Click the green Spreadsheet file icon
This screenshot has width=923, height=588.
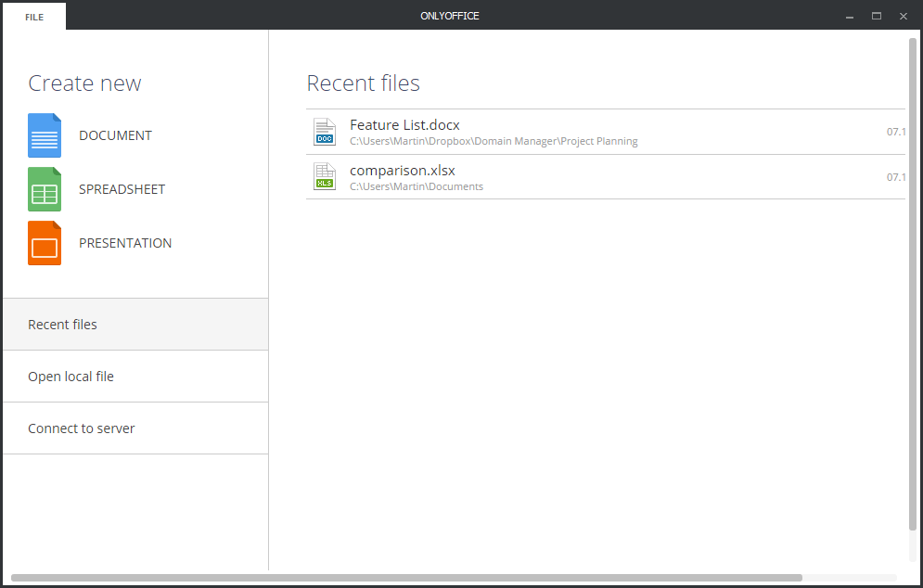tap(45, 189)
